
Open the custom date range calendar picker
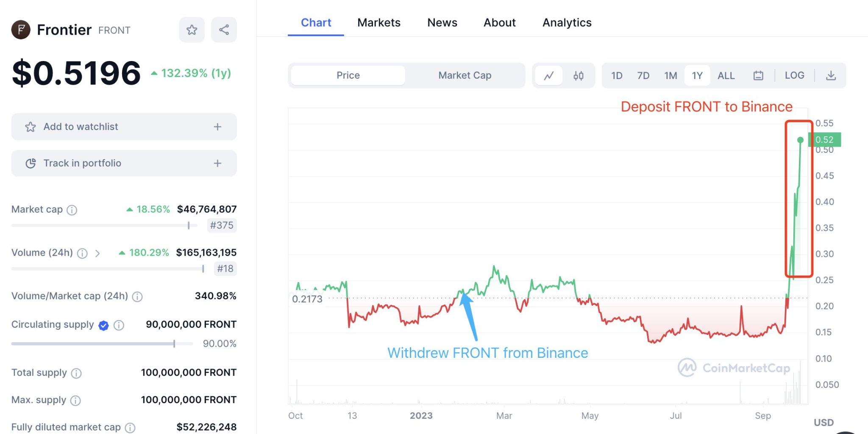tap(758, 75)
